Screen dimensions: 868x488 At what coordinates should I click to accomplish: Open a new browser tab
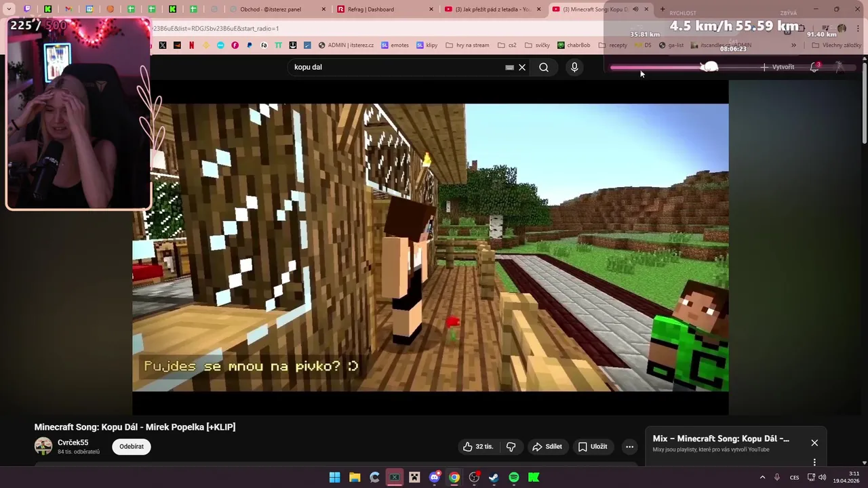pos(663,9)
